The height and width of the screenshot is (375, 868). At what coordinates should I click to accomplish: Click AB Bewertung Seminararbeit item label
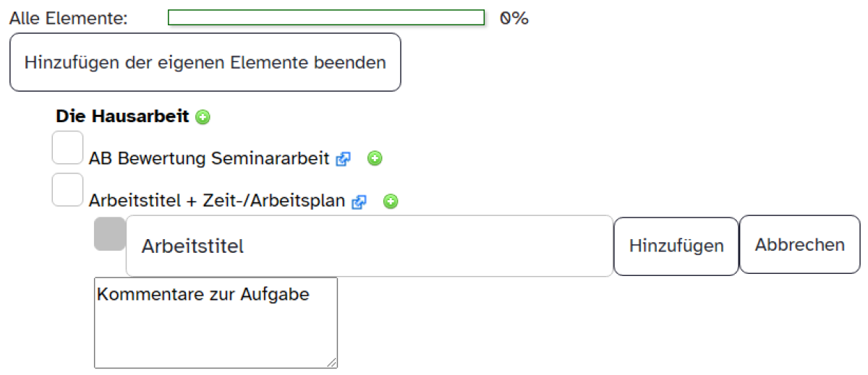(x=209, y=158)
